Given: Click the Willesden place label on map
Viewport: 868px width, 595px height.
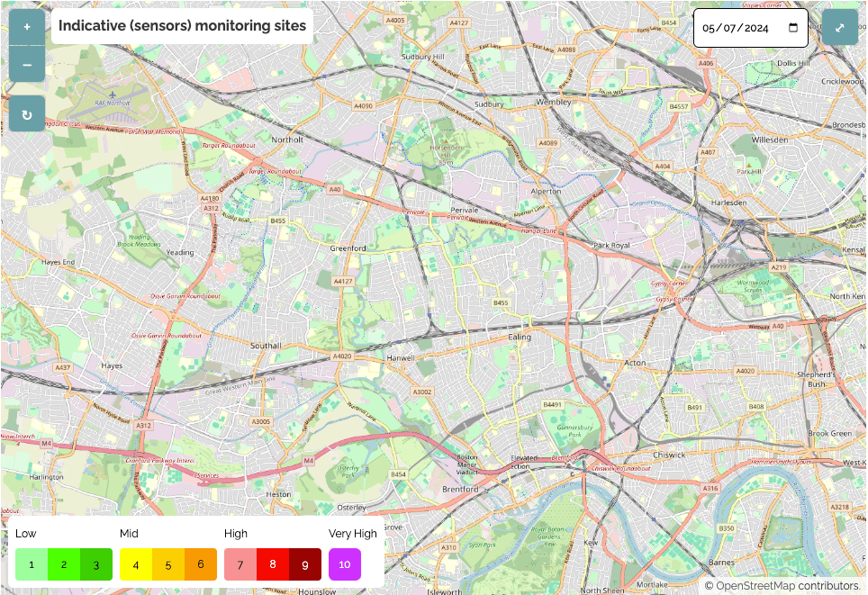Looking at the screenshot, I should 770,140.
